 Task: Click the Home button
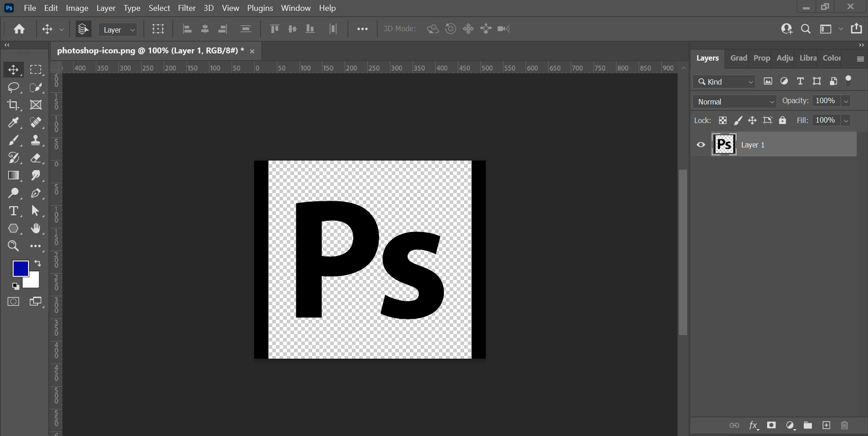coord(19,29)
